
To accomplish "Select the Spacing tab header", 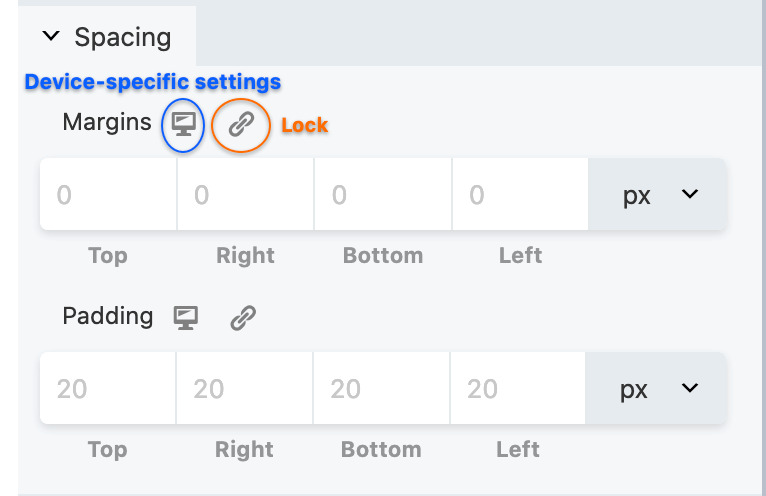I will 107,36.
